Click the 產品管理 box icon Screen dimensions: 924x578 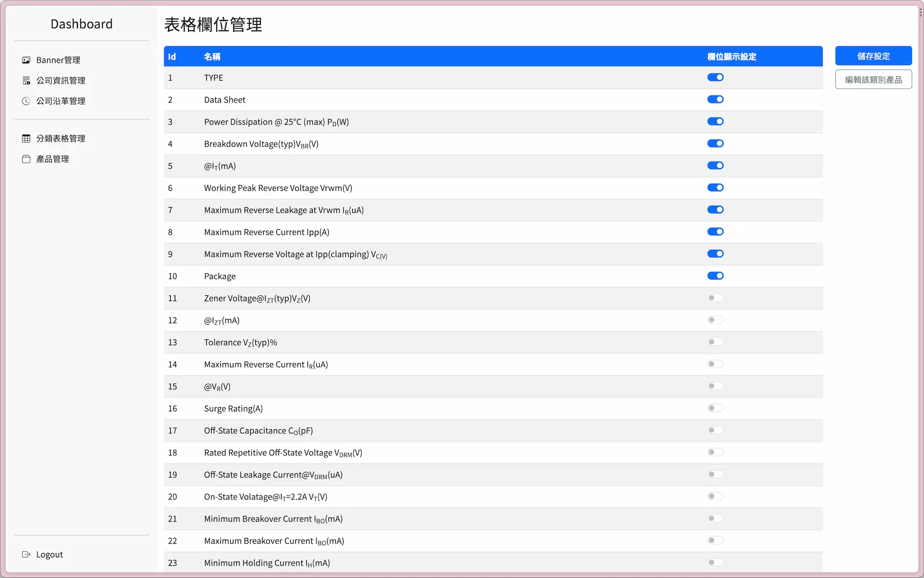(26, 159)
